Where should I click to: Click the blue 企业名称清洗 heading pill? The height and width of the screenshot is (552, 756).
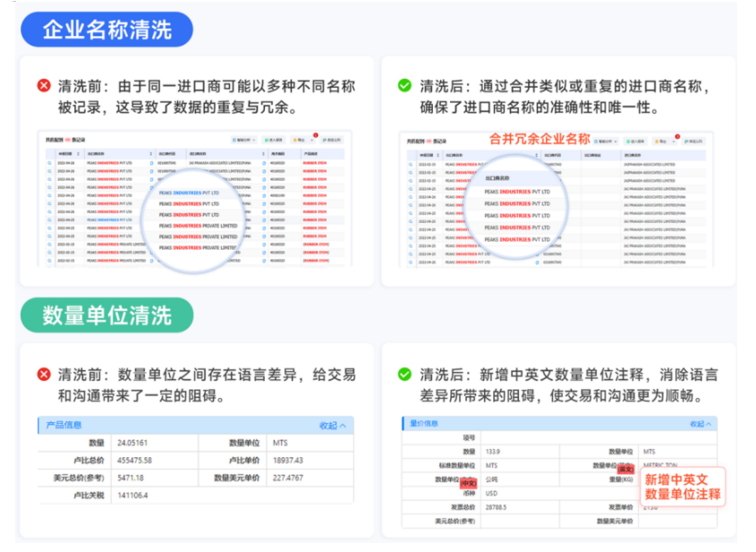(x=106, y=30)
